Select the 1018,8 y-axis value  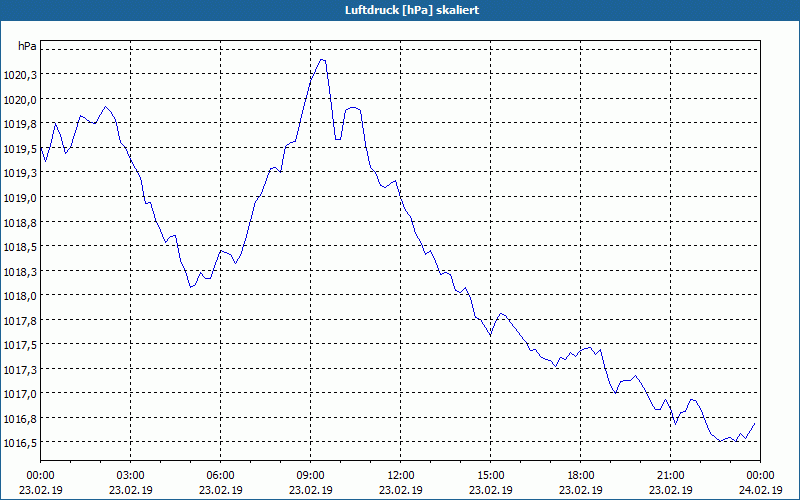(20, 223)
